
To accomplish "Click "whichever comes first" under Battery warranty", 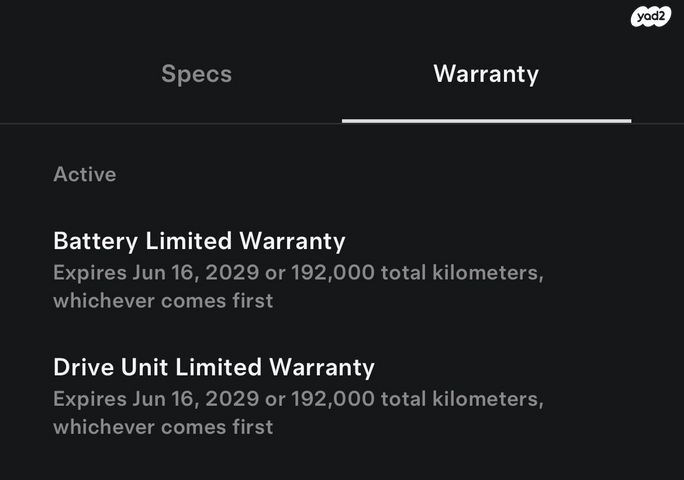I will pyautogui.click(x=163, y=300).
